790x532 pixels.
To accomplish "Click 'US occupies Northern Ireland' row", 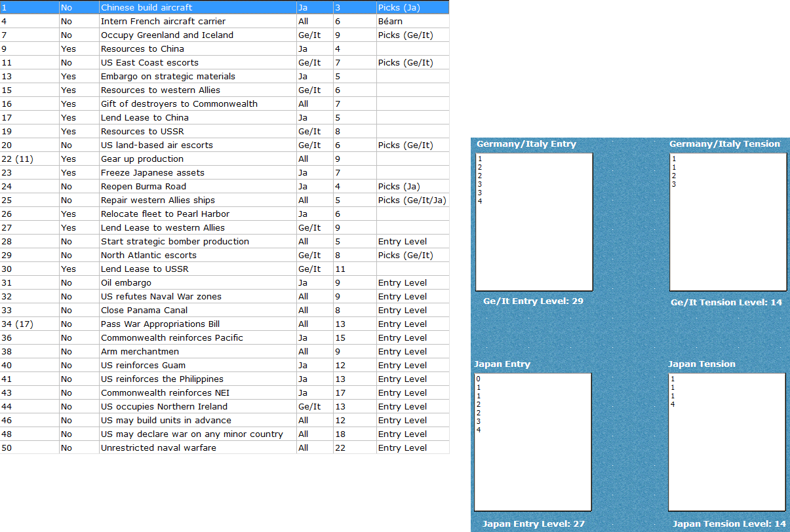I will (x=225, y=406).
